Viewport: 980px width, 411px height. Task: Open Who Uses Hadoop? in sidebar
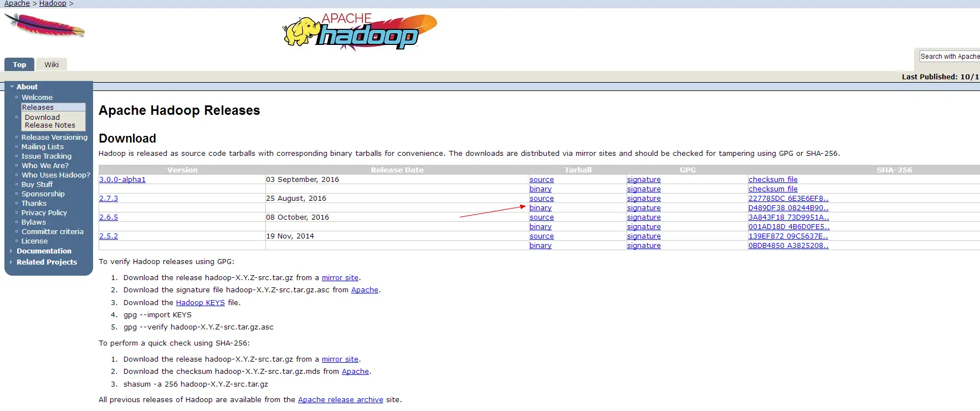coord(56,175)
